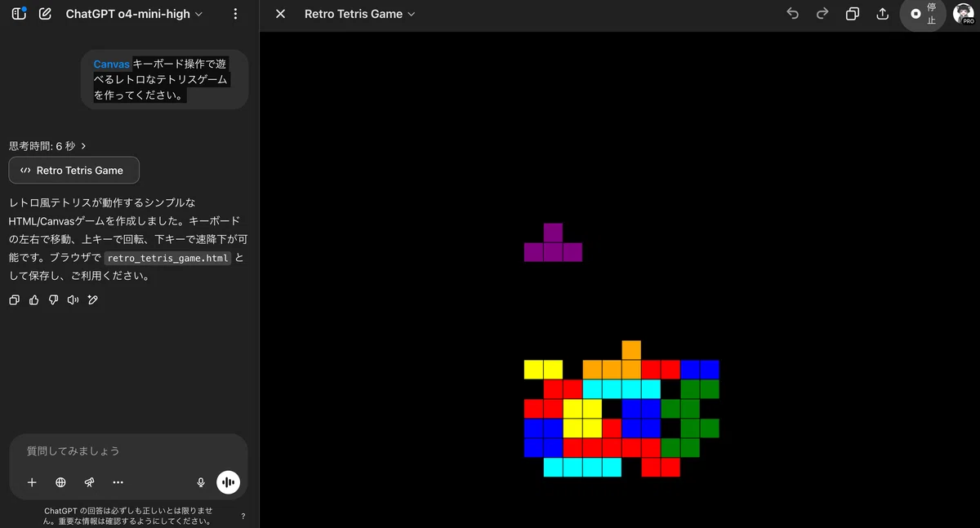Stop the running preview
The width and height of the screenshot is (980, 528).
[x=923, y=15]
